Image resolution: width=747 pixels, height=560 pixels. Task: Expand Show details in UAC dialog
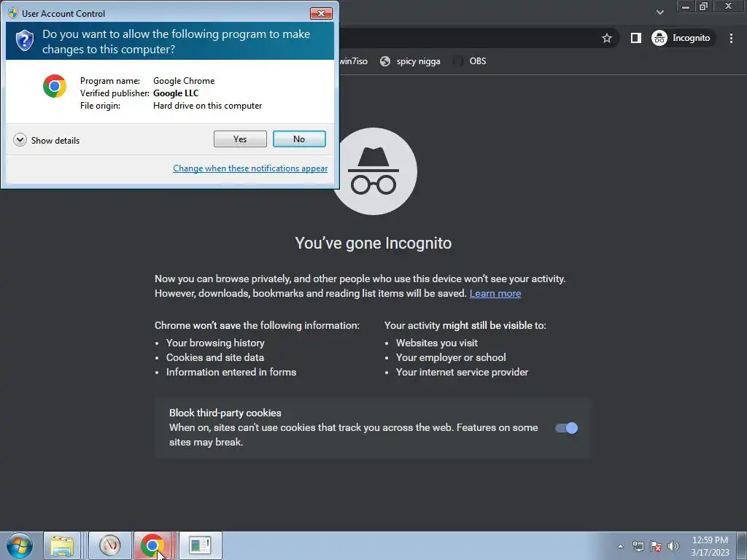pos(47,140)
